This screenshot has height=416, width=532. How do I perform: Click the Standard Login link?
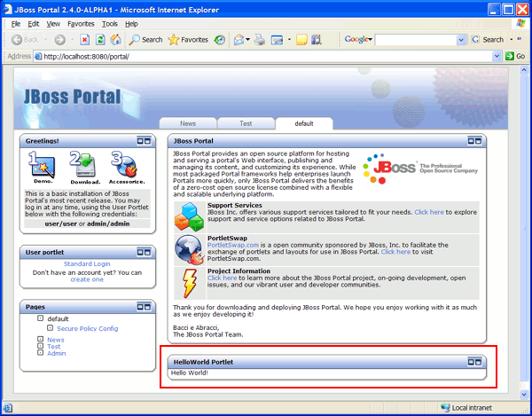pyautogui.click(x=87, y=263)
